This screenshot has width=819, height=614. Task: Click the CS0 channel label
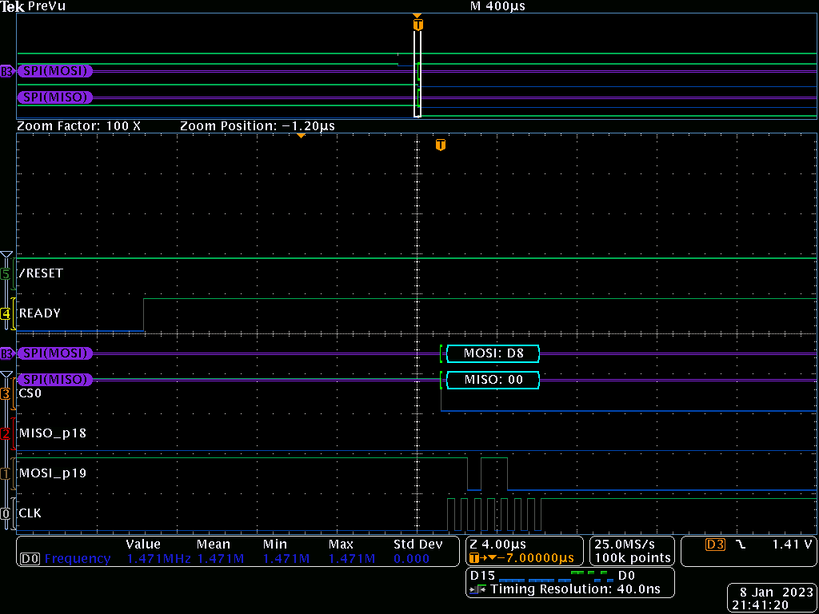(30, 393)
